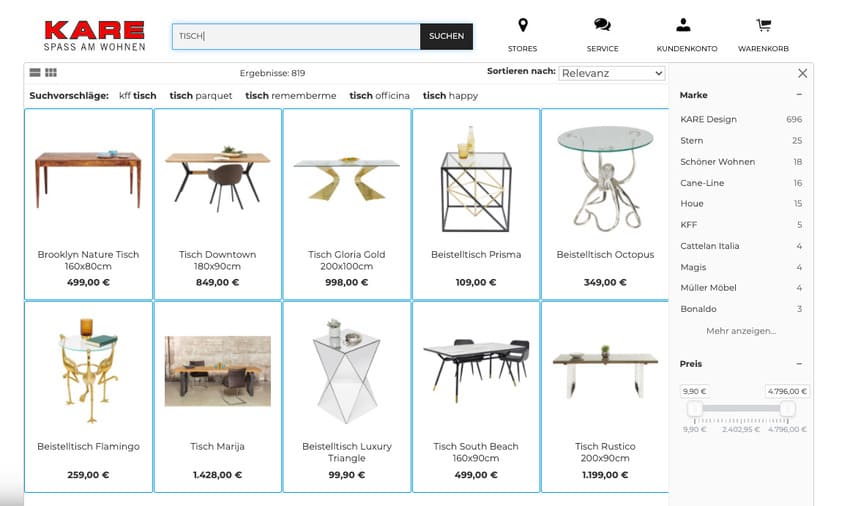
Task: Click the maximum price slider handle
Action: coord(787,408)
